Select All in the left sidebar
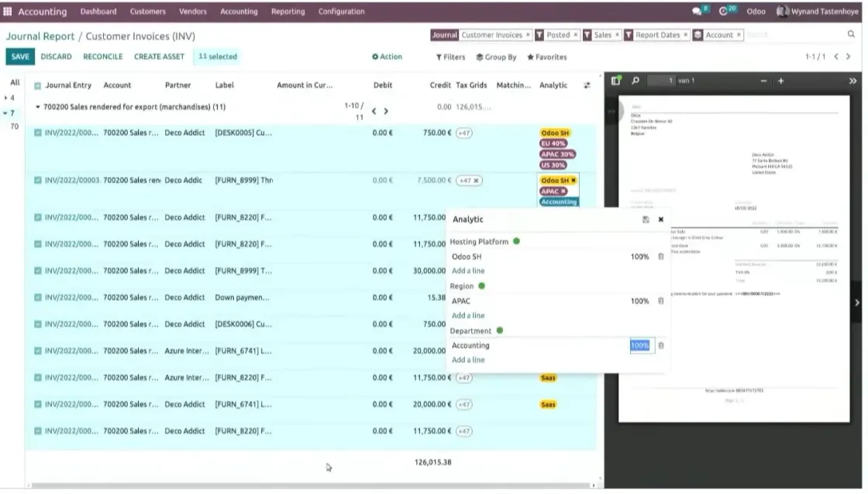Screen dimensions: 868x494 [15, 82]
